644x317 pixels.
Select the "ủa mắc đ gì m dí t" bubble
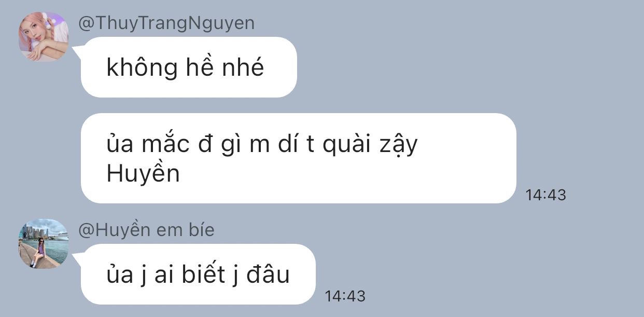point(299,158)
